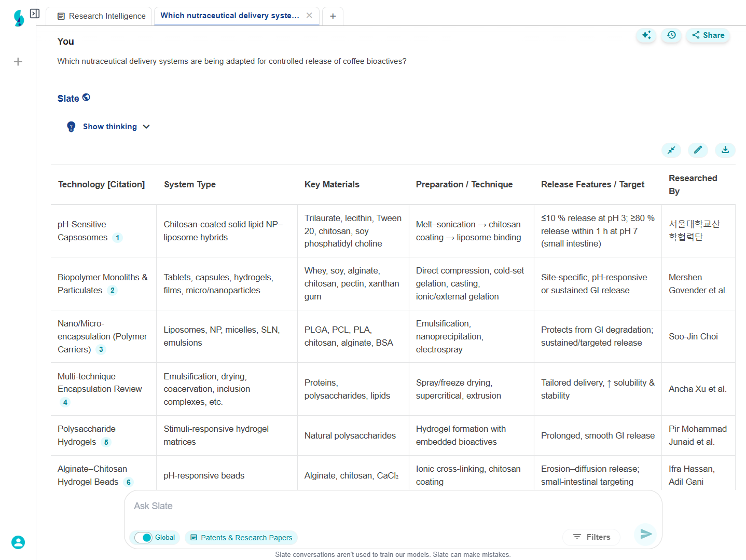
Task: Expand the Show thinking section
Action: click(109, 127)
